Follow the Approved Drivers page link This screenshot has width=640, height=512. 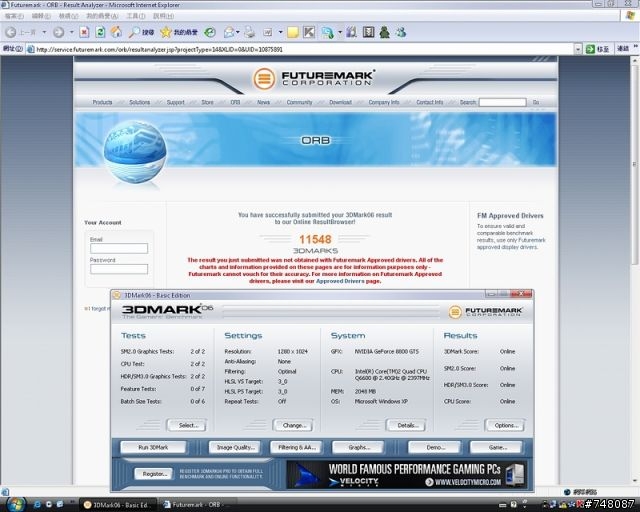(x=340, y=281)
